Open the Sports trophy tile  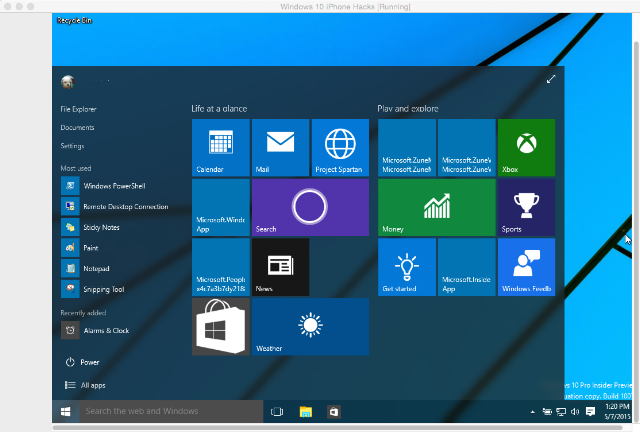click(x=526, y=207)
